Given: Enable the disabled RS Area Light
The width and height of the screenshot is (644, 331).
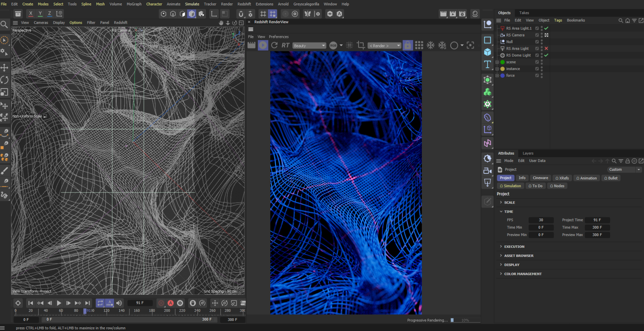Looking at the screenshot, I should pos(546,49).
